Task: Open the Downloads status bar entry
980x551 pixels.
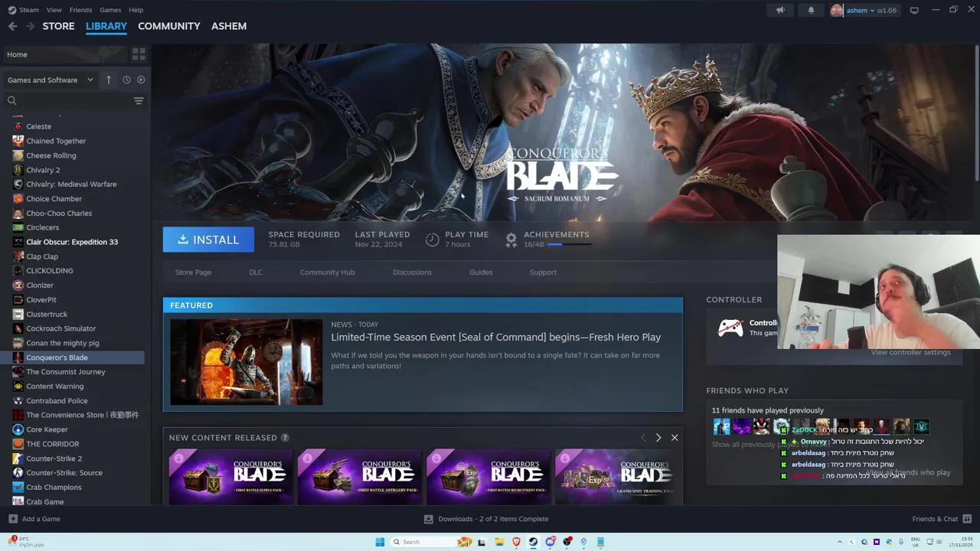Action: pos(486,519)
